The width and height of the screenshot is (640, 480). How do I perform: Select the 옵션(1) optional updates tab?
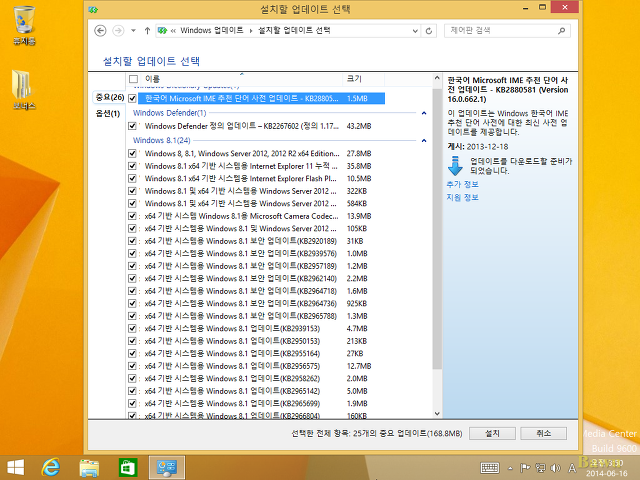(x=108, y=113)
